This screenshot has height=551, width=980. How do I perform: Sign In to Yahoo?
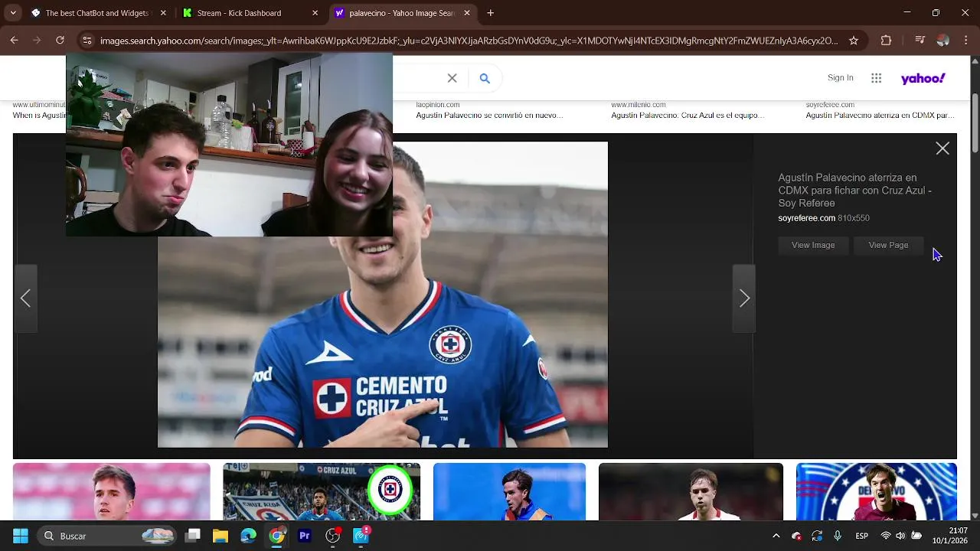840,78
